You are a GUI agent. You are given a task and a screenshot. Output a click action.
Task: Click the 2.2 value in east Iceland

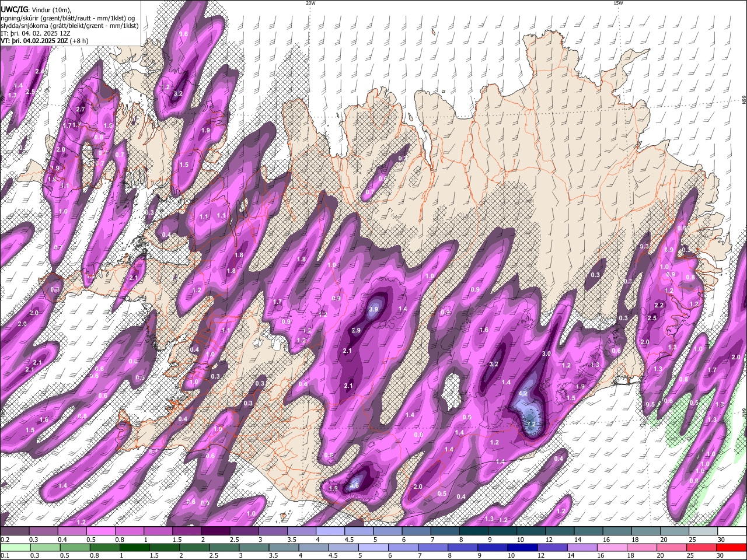tap(659, 305)
